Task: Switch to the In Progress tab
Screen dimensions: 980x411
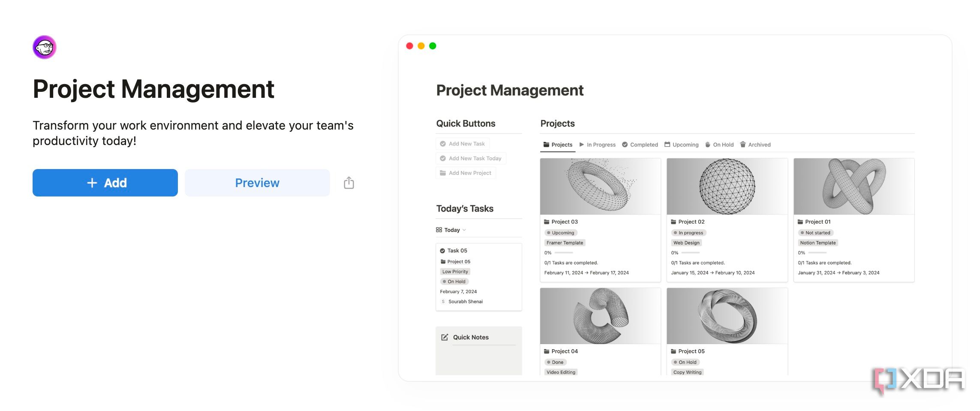Action: [x=597, y=145]
